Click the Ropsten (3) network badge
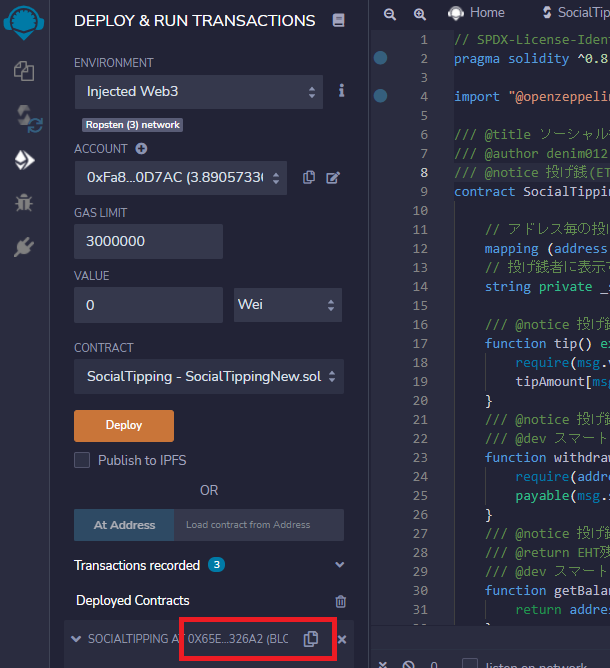Screen dimensions: 610x668 coord(132,125)
